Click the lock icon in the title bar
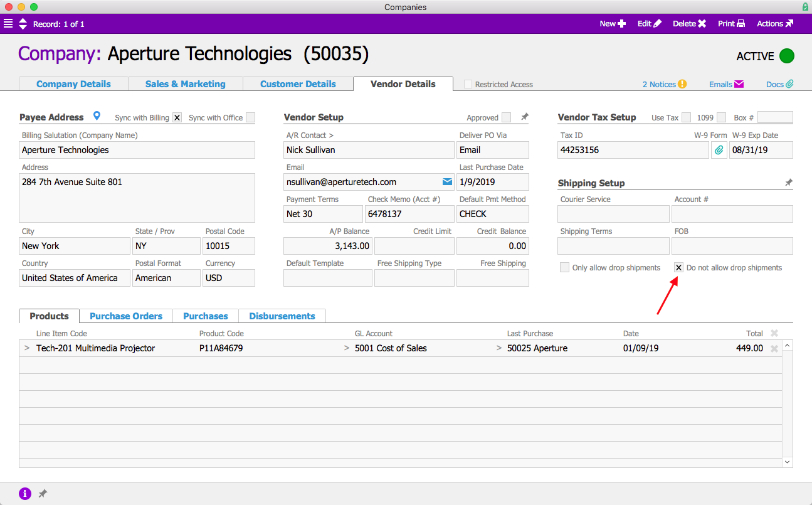The image size is (812, 505). tap(804, 7)
